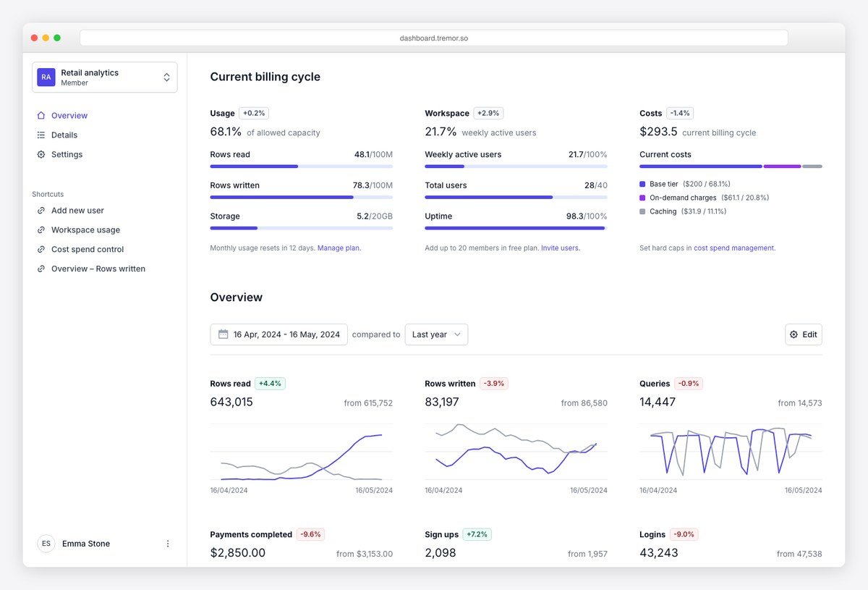The width and height of the screenshot is (868, 590).
Task: Click the Rows read usage progress bar
Action: click(x=302, y=167)
